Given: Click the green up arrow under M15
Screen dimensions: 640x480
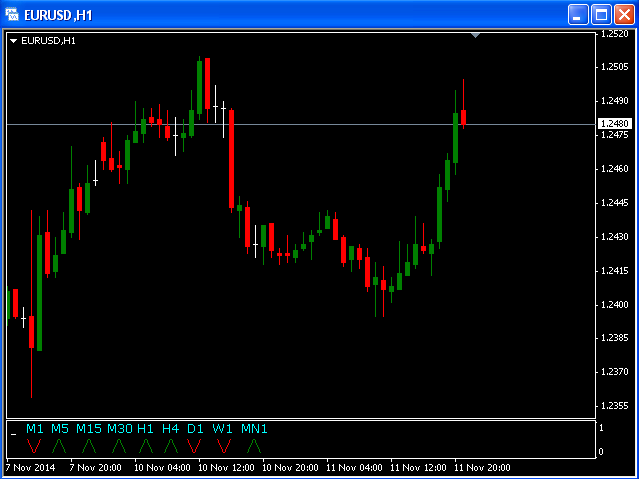Looking at the screenshot, I should (89, 446).
